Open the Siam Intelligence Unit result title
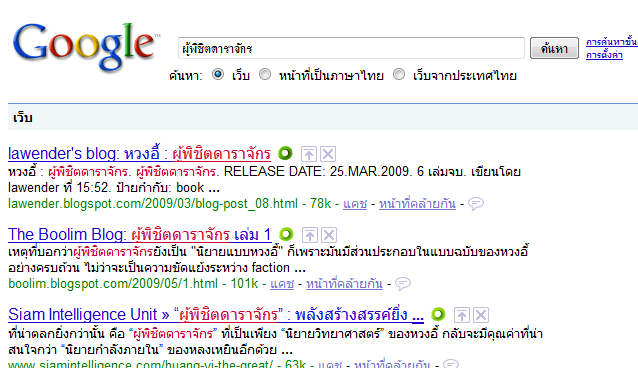 coord(216,315)
